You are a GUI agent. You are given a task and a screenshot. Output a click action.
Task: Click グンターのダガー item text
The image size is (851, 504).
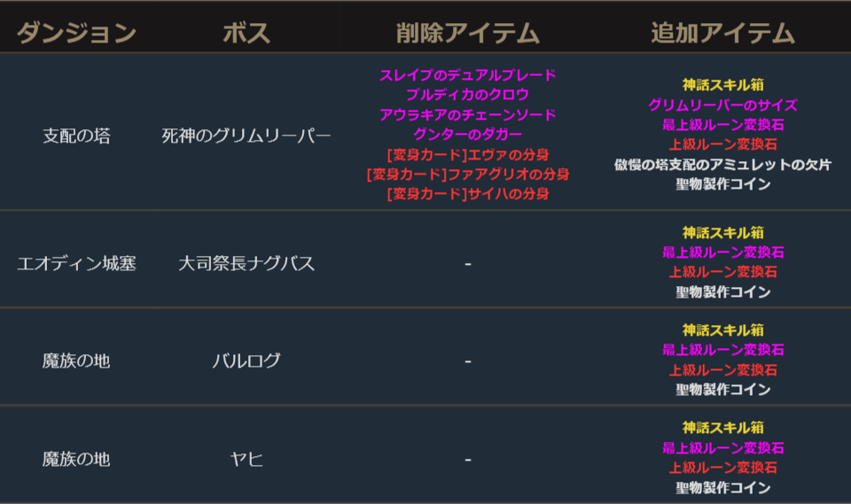[x=467, y=135]
